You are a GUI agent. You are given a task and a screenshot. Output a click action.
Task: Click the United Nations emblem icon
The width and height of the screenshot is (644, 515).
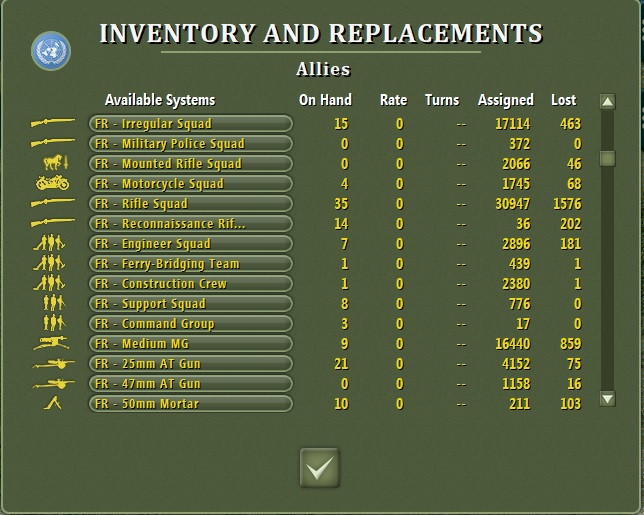(51, 51)
